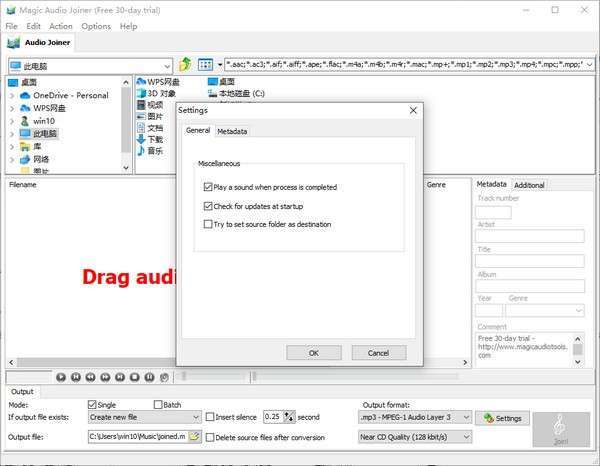Open the File menu
Viewport: 600px width, 466px height.
11,26
